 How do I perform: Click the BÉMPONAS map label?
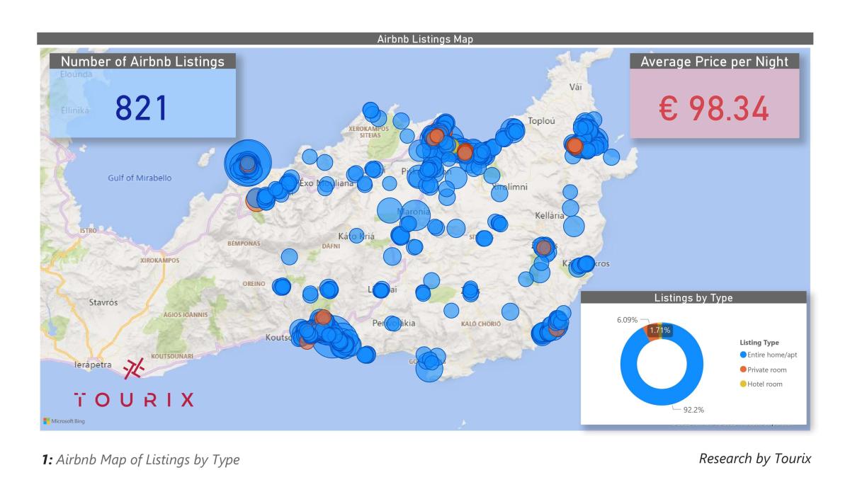pos(244,243)
